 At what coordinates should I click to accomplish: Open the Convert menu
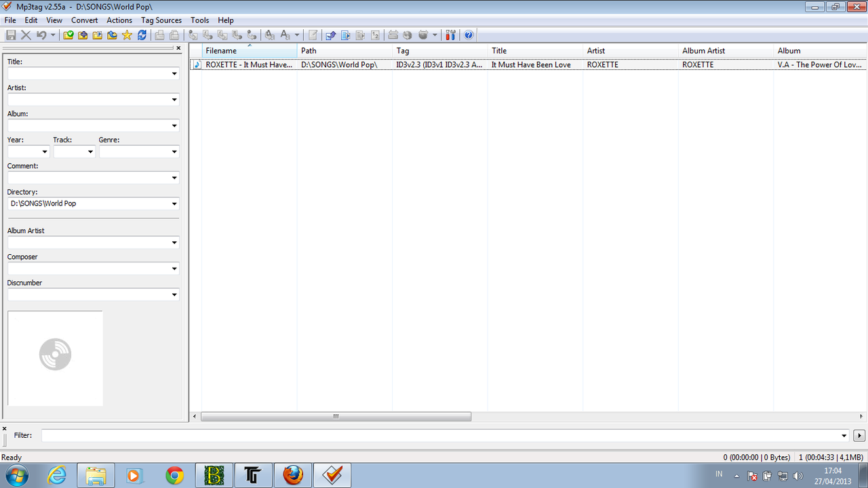click(85, 20)
